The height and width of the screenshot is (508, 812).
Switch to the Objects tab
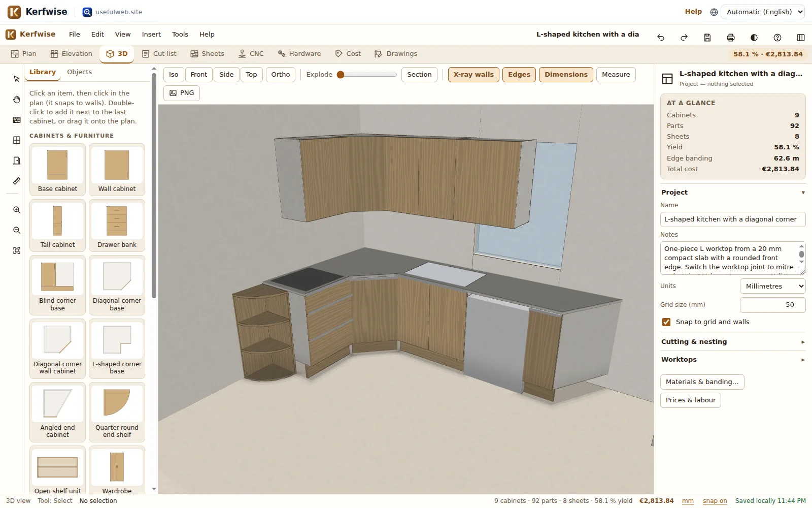coord(80,72)
